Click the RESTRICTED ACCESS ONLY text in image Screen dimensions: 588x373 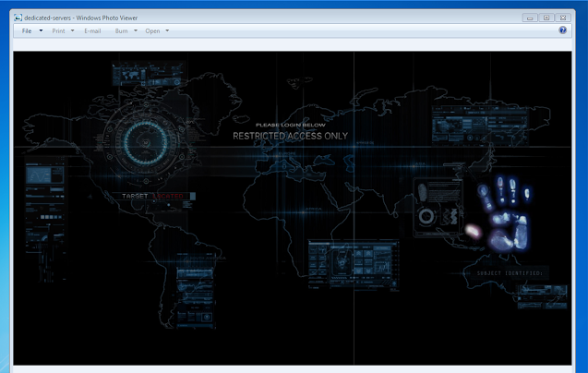tap(290, 136)
